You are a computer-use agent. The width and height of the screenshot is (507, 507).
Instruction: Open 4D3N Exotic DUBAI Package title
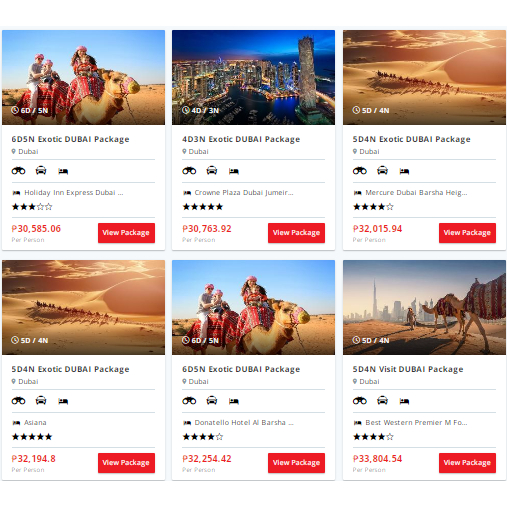point(241,139)
